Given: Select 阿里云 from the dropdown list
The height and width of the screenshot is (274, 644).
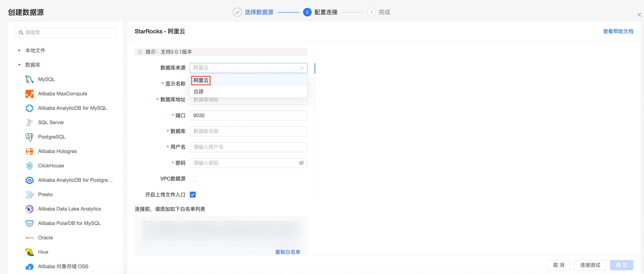Looking at the screenshot, I should coord(249,81).
